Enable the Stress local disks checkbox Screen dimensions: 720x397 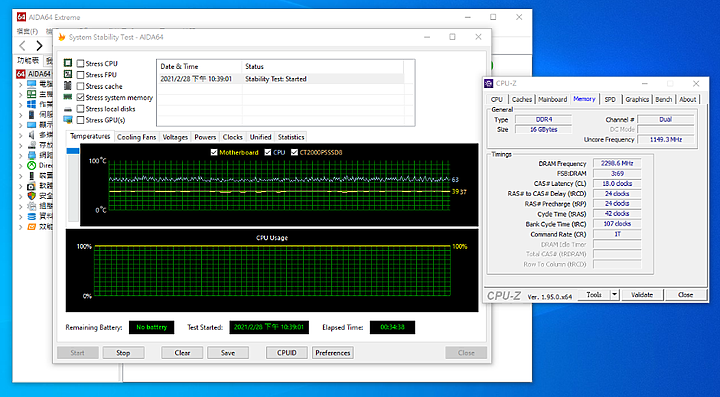click(80, 109)
